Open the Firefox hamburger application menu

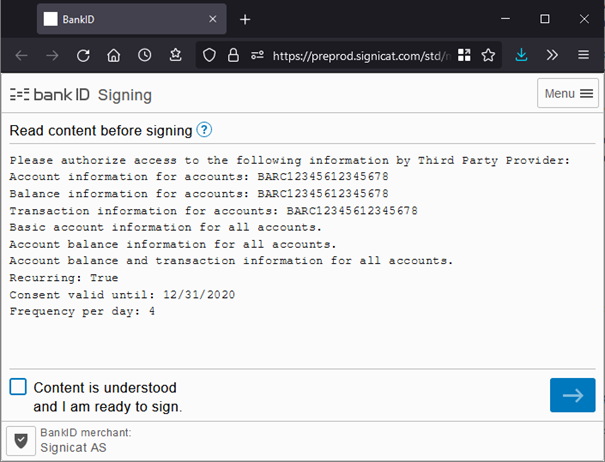[x=583, y=56]
